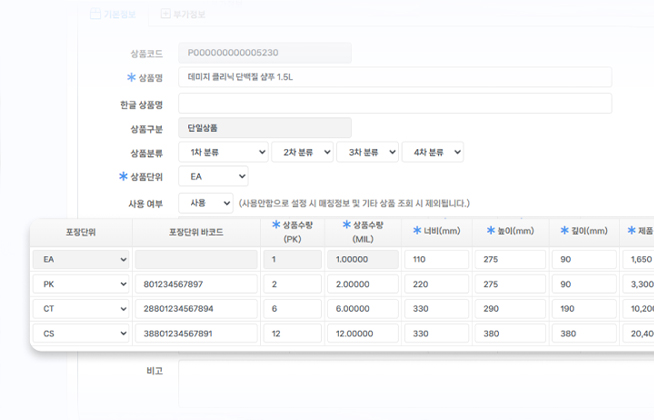Viewport: 654px width, 420px height.
Task: Open the CS 포장단위 dropdown
Action: pos(80,334)
